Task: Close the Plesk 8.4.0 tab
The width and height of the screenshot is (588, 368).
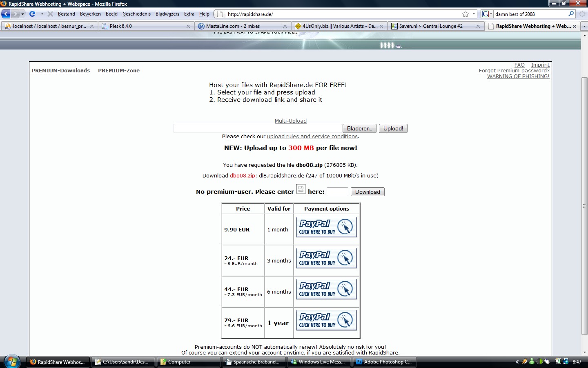Action: (188, 26)
